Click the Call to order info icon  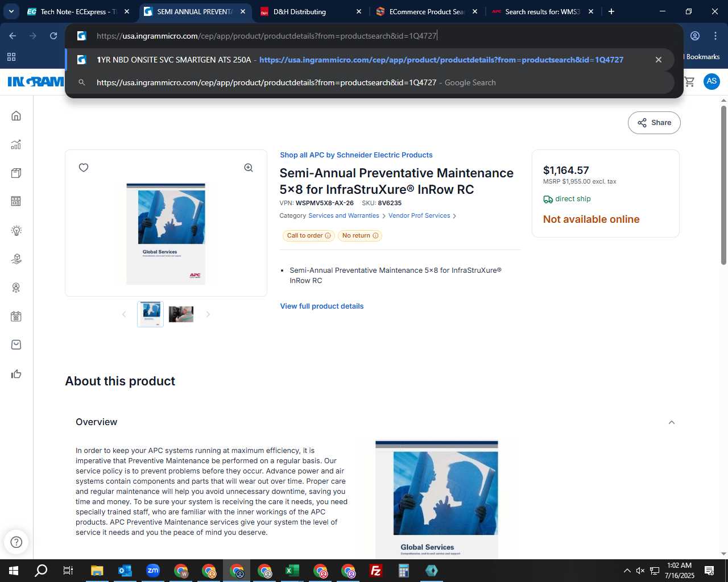point(328,236)
